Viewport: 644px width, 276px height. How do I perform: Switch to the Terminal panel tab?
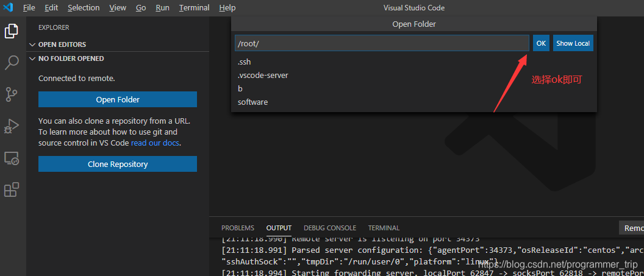[x=384, y=228]
